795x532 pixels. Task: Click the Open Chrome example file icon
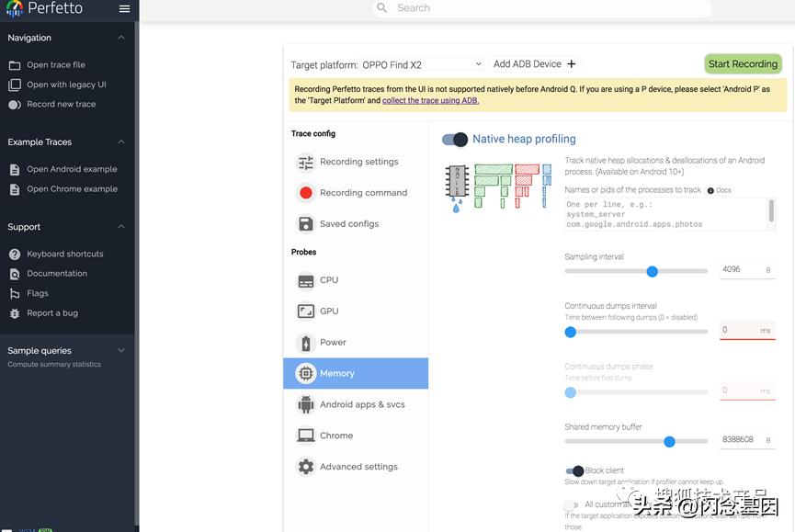pyautogui.click(x=15, y=189)
